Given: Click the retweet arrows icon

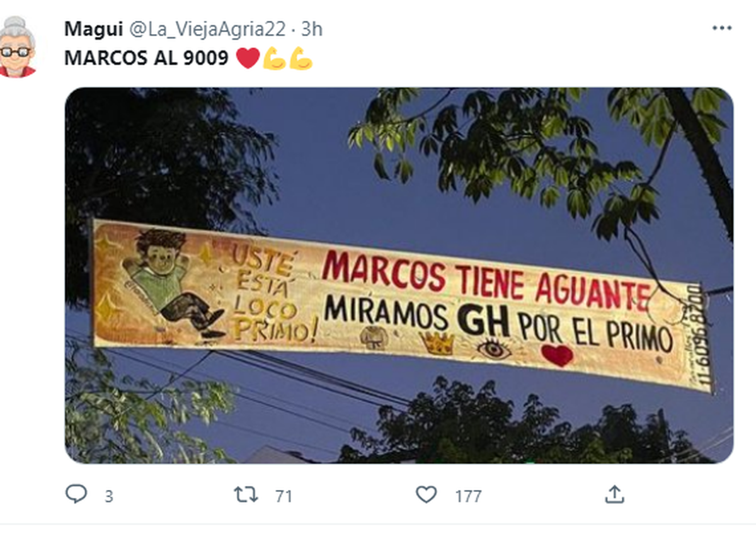Looking at the screenshot, I should tap(246, 495).
